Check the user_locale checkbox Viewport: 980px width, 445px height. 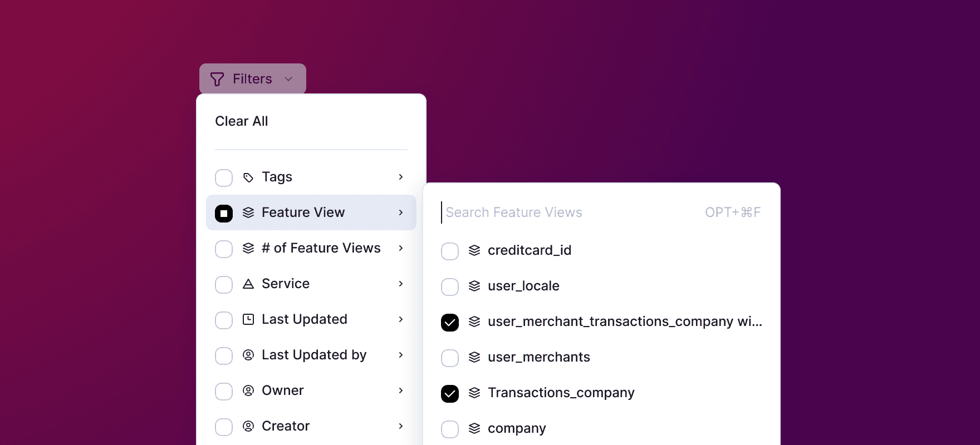[x=450, y=287]
